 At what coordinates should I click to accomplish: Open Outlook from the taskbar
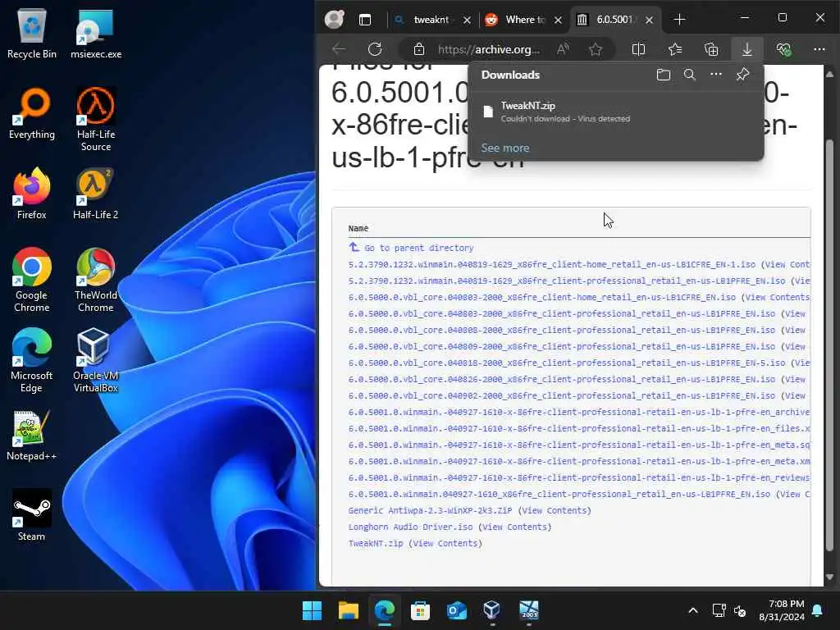(x=456, y=610)
